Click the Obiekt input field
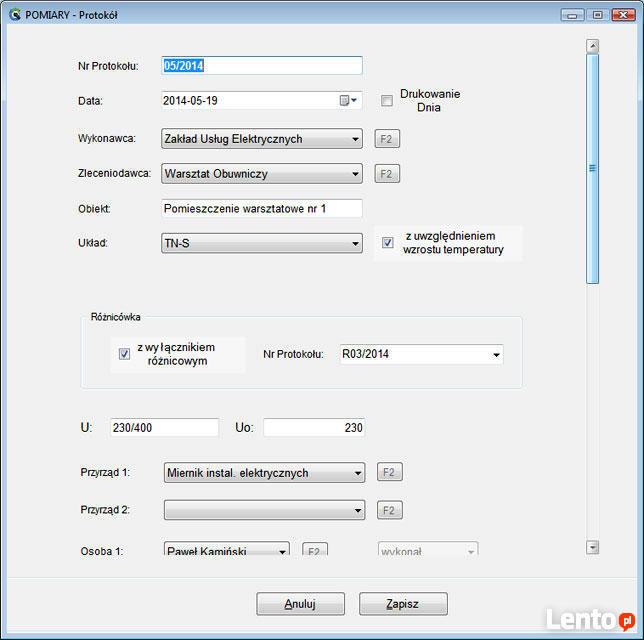The image size is (644, 640). point(262,209)
